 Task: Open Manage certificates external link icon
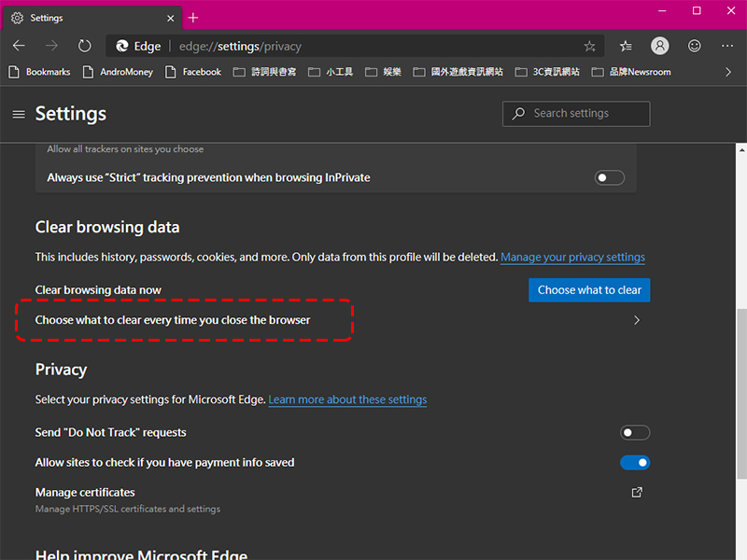click(x=637, y=493)
